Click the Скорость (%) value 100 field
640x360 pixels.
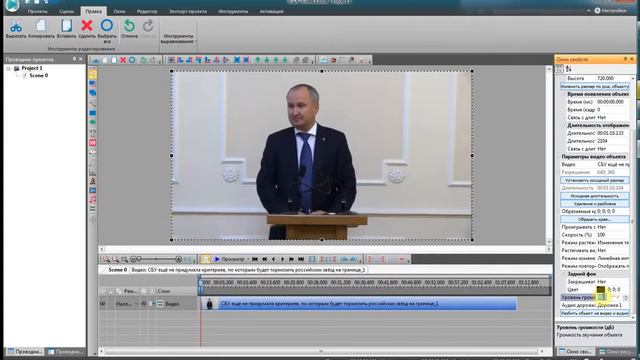click(x=613, y=235)
